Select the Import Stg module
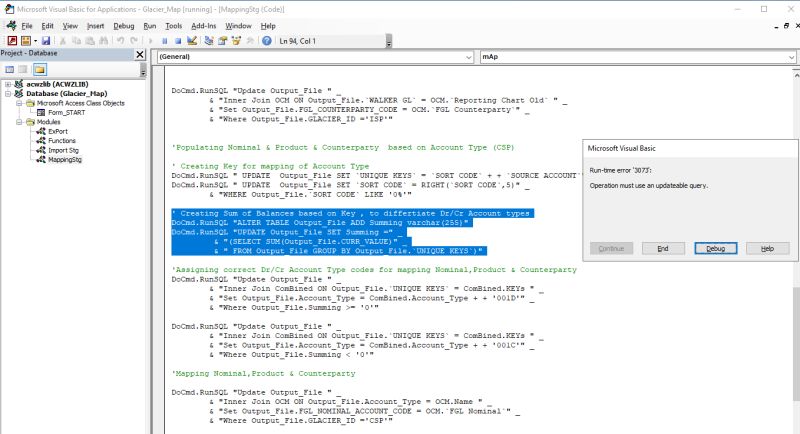Image resolution: width=800 pixels, height=434 pixels. 63,150
